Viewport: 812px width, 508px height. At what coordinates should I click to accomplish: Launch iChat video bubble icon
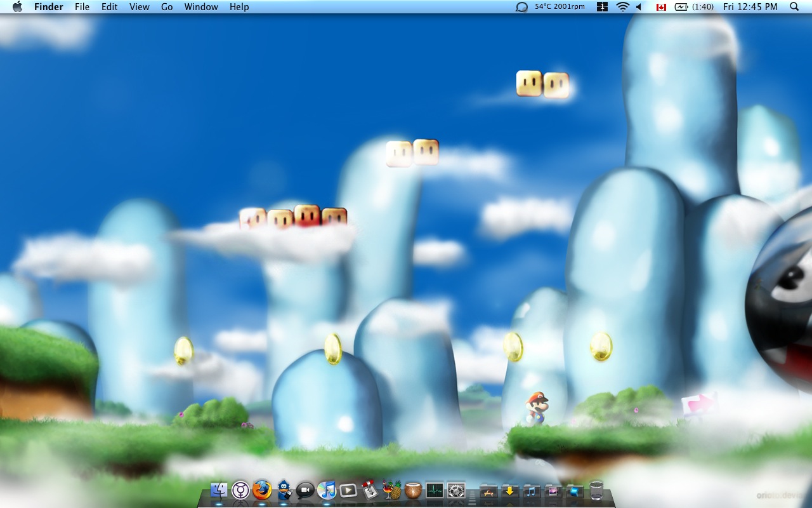click(x=306, y=490)
